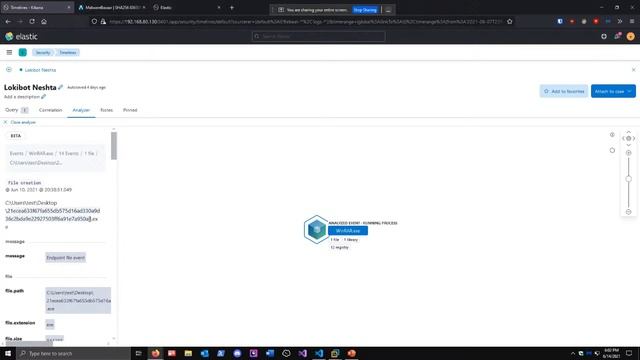Open the timeline options icon left of Lokibot Neshta
This screenshot has height=360, width=640.
click(9, 70)
